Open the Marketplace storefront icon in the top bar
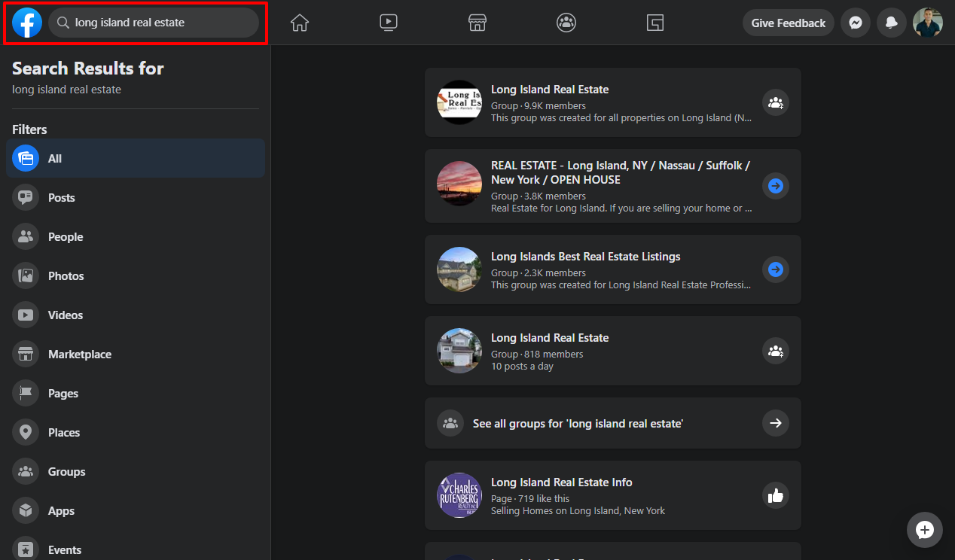Viewport: 955px width, 560px height. (477, 23)
